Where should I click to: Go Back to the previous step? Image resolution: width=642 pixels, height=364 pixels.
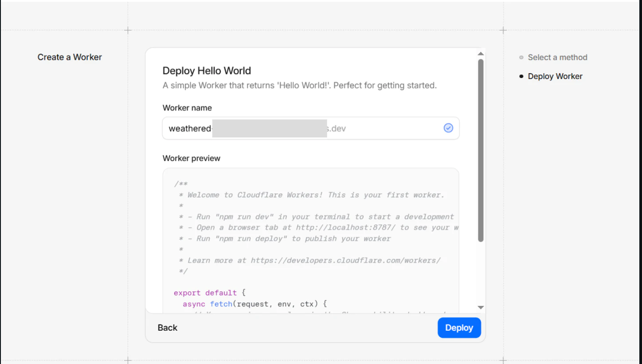pyautogui.click(x=168, y=328)
